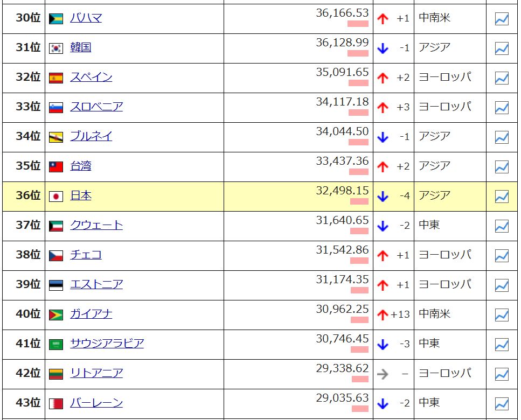Click the chart icon for 台湾 row

click(x=502, y=167)
